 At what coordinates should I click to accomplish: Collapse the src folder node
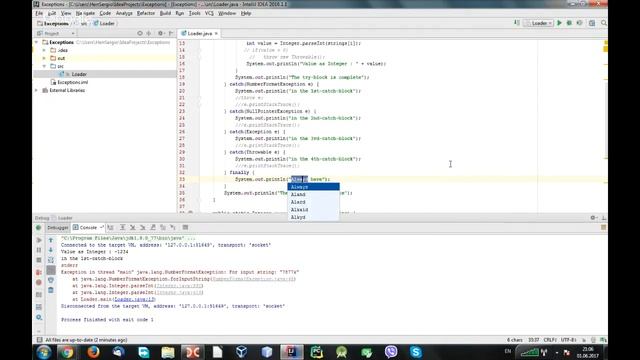pyautogui.click(x=44, y=66)
